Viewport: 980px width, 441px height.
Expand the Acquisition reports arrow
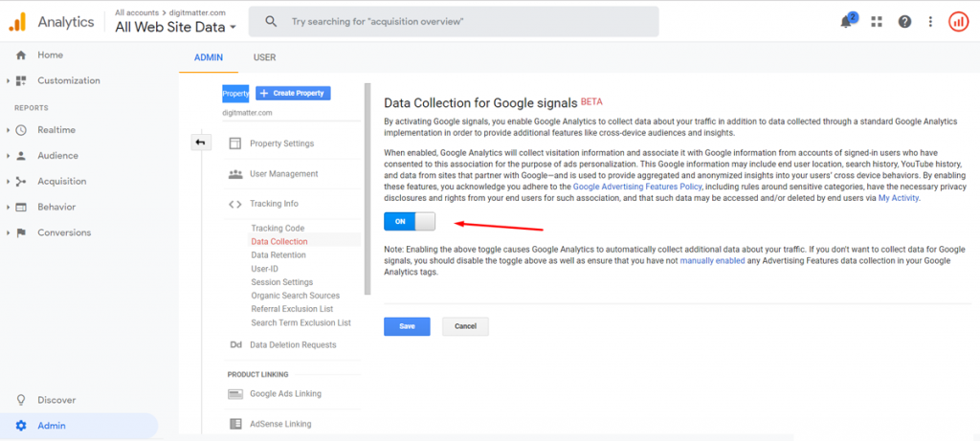pos(8,181)
